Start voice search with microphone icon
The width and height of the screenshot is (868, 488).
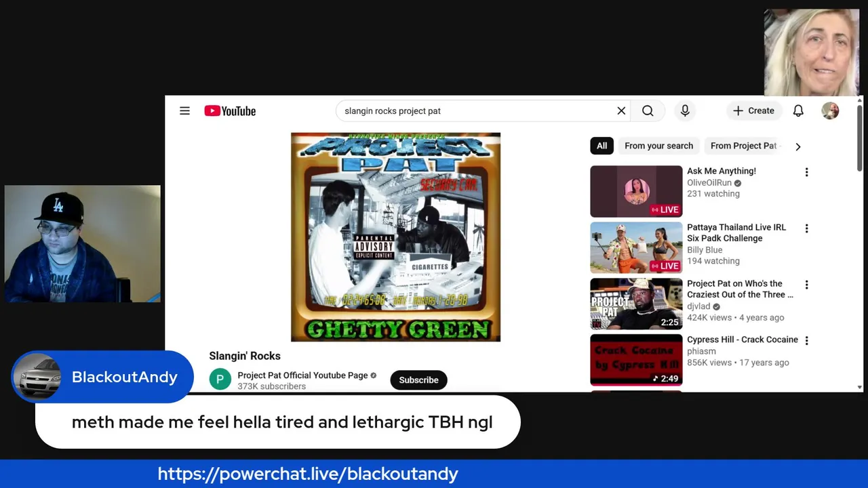pyautogui.click(x=685, y=110)
